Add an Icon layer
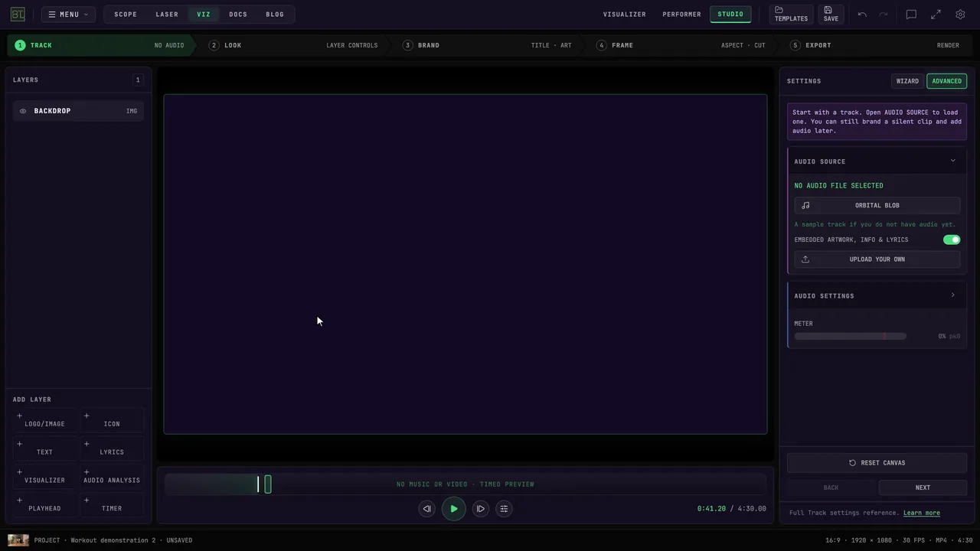980x551 pixels. 112,420
